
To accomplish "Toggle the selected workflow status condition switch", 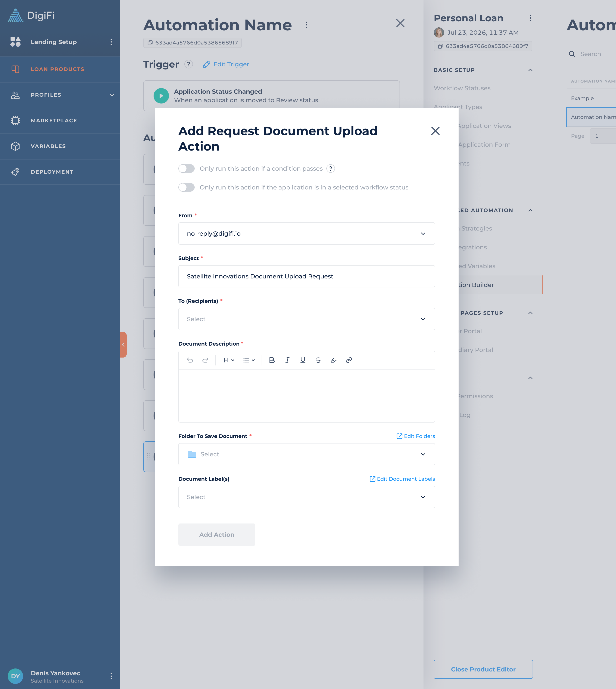I will [187, 188].
